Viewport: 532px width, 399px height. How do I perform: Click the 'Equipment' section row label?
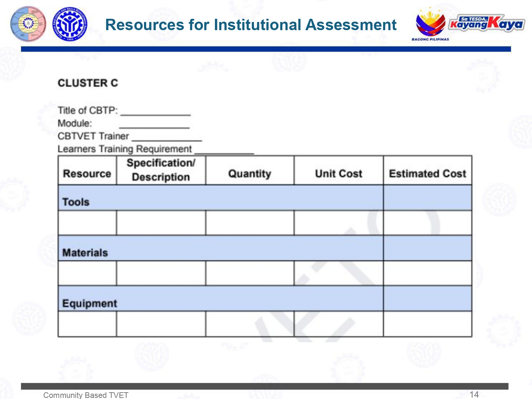click(90, 304)
